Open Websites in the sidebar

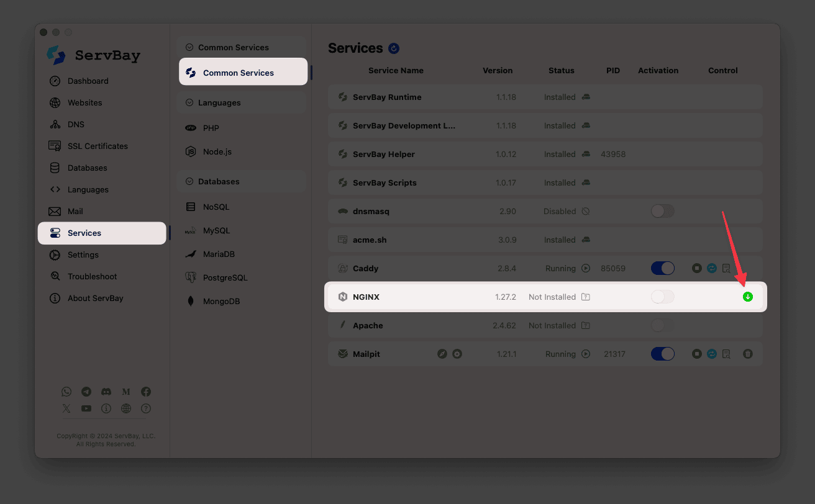tap(84, 102)
